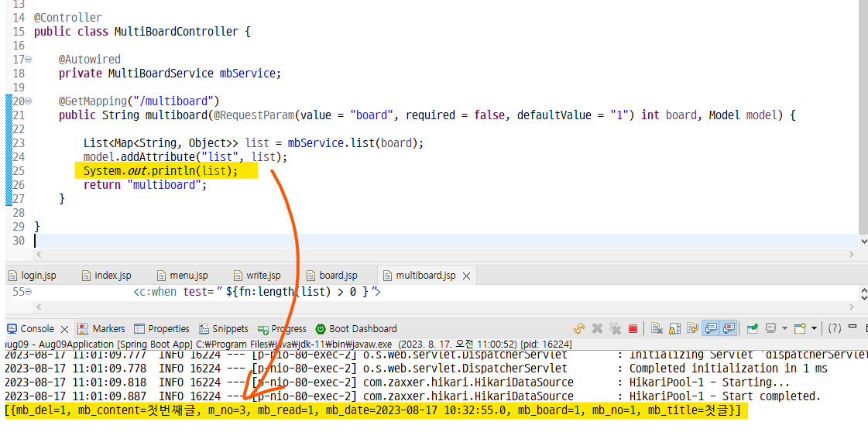This screenshot has width=868, height=432.
Task: Toggle Pin Console with the green pin
Action: pos(753,328)
